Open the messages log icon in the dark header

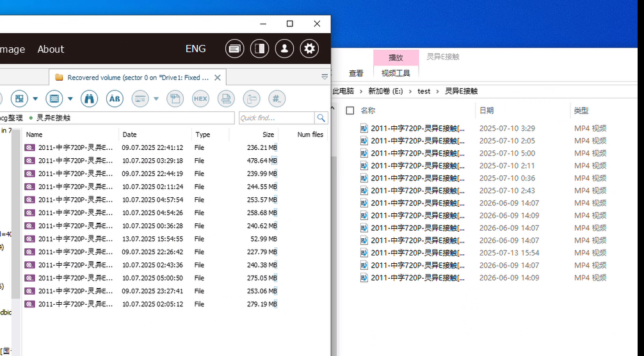(x=234, y=49)
